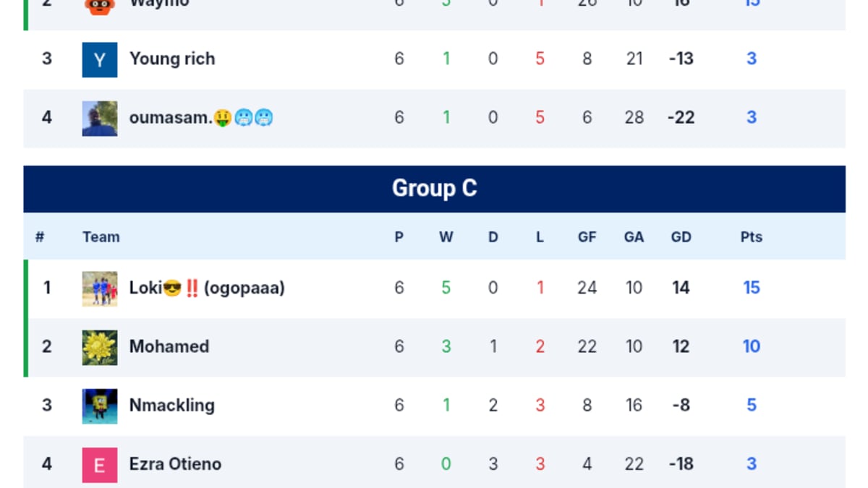Open Mohamed's yellow flower avatar

(x=100, y=347)
